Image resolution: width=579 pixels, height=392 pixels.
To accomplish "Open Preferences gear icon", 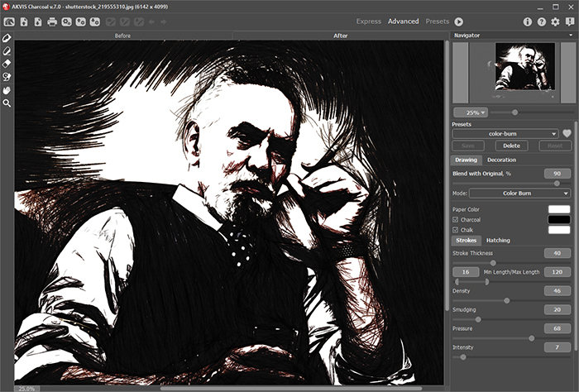I will coord(555,22).
